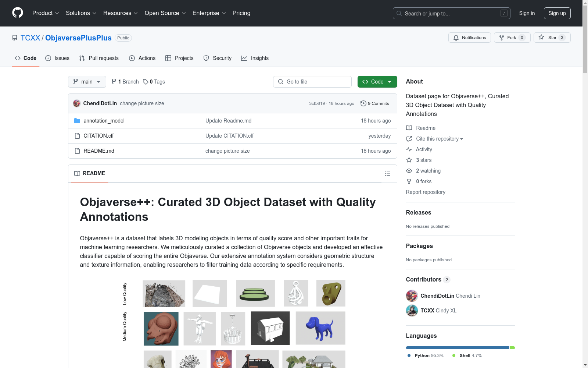The image size is (588, 368).
Task: Select the README tab heading
Action: click(x=90, y=173)
